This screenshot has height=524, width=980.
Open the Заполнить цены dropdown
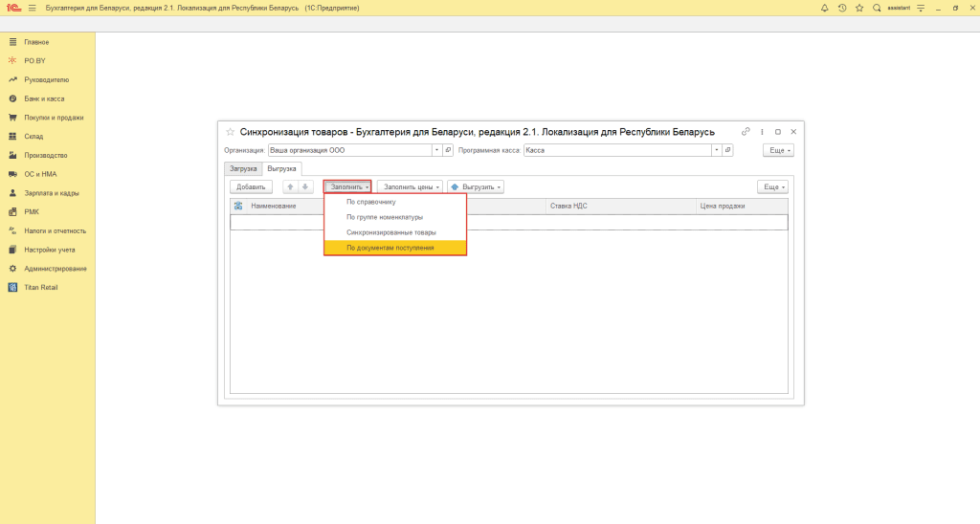[410, 186]
